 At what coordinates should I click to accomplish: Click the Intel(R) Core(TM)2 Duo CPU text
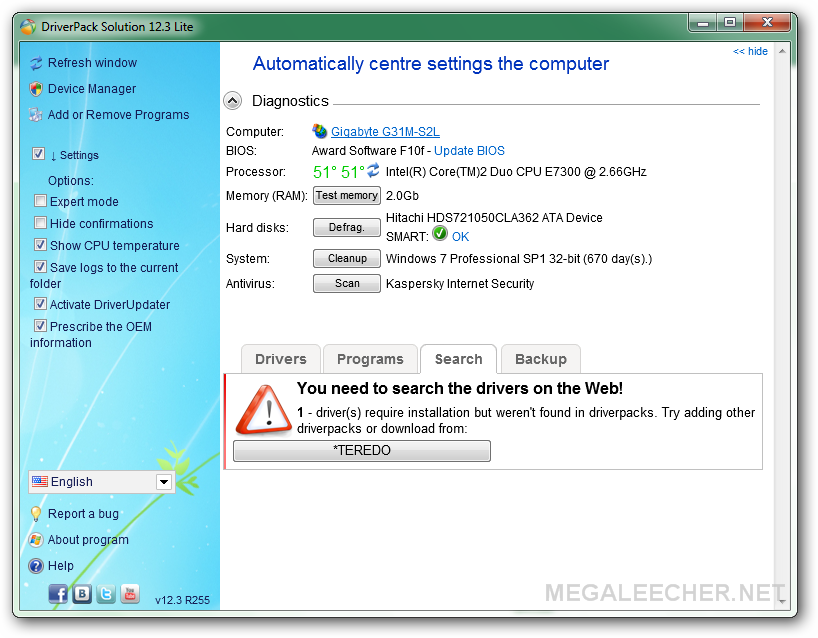pyautogui.click(x=516, y=172)
